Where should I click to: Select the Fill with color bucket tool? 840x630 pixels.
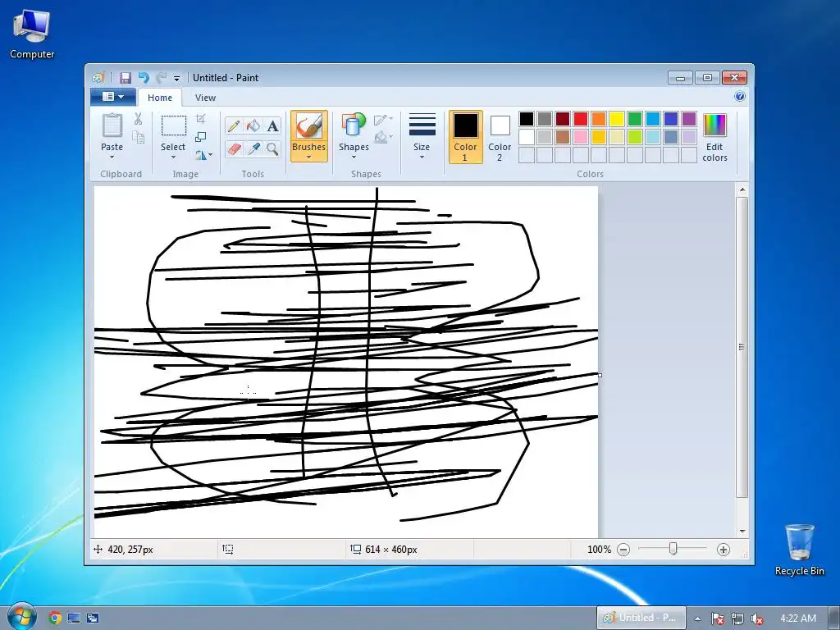(253, 126)
